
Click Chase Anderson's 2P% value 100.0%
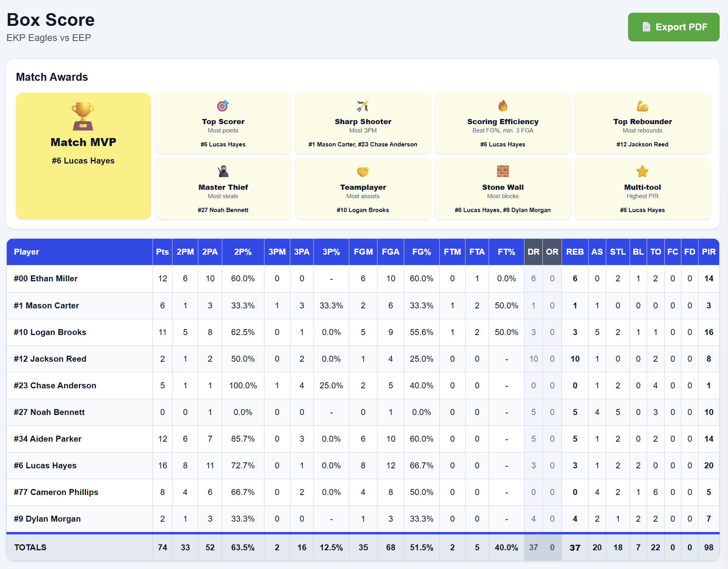243,386
